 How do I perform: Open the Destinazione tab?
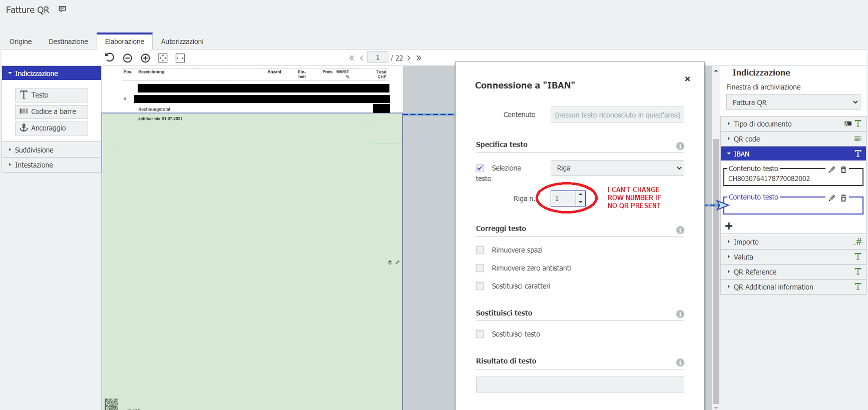click(68, 41)
